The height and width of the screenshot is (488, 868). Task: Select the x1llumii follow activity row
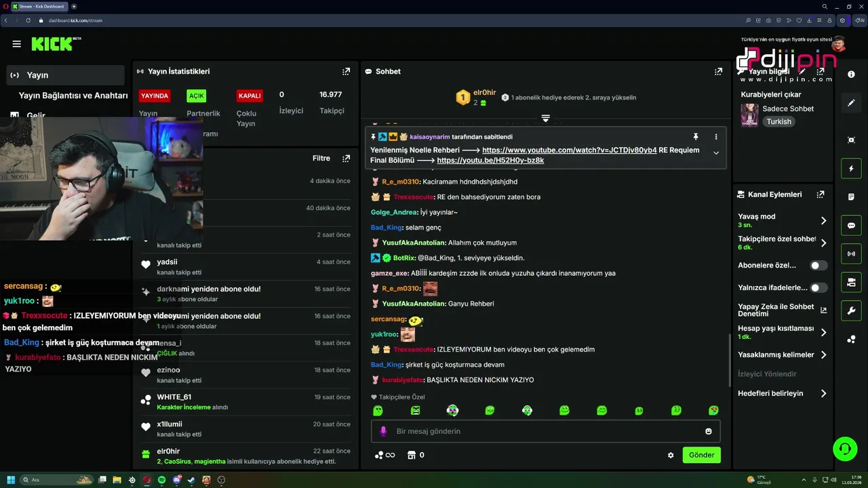point(245,429)
